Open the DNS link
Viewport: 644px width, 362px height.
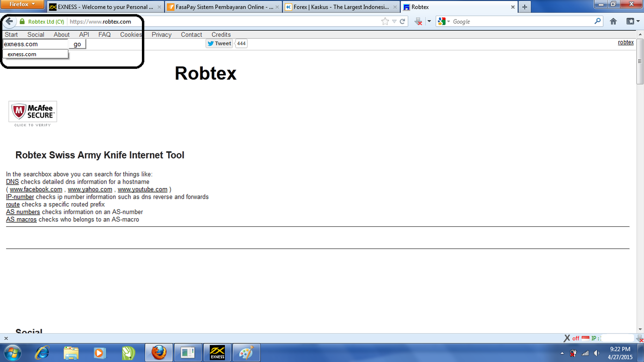click(12, 182)
